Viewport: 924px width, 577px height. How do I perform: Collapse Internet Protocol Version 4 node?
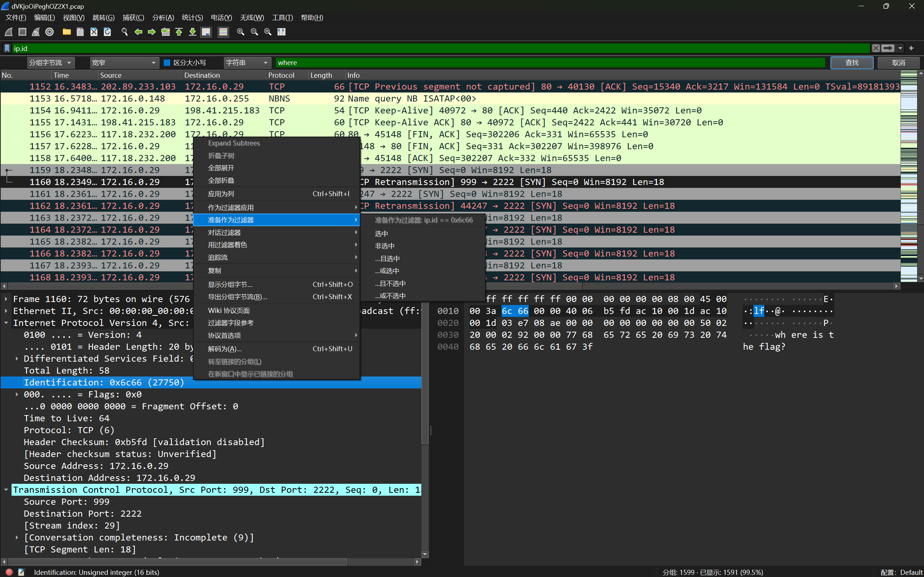coord(6,323)
